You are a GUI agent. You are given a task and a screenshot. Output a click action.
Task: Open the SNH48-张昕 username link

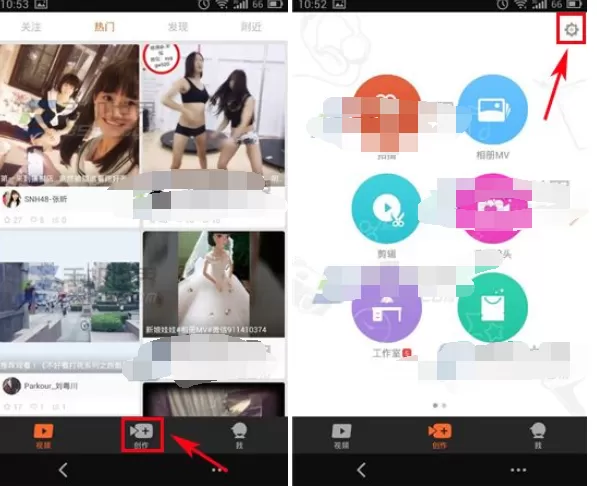click(46, 199)
